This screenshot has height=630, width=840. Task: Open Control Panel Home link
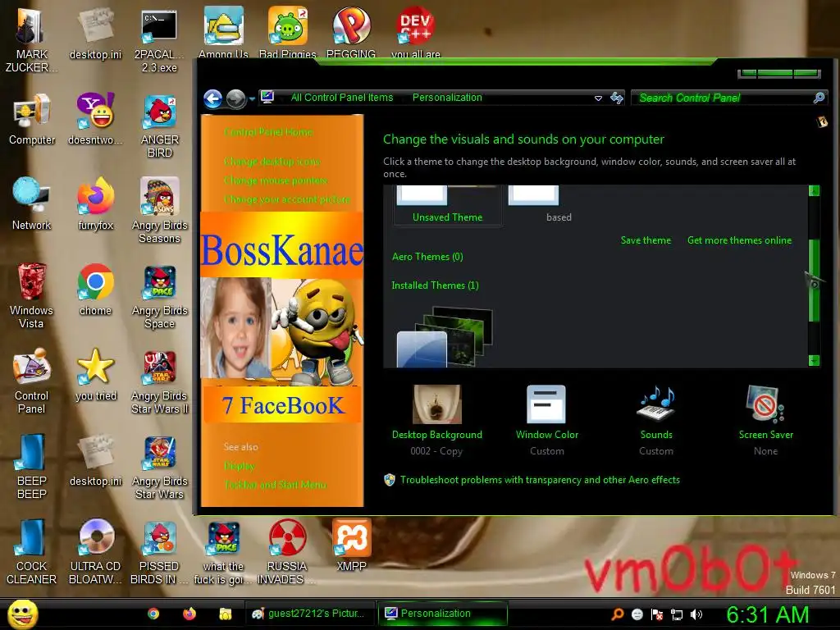pyautogui.click(x=268, y=132)
